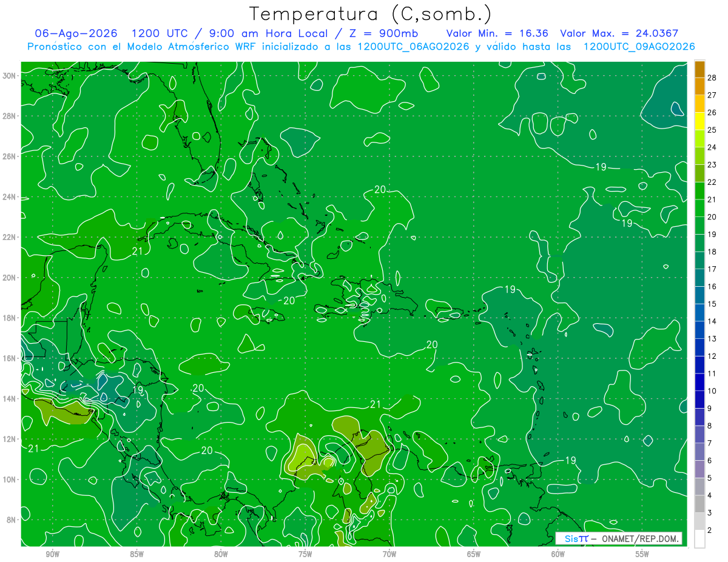Click the '85W' longitude axis label
Viewport: 728px width, 562px height.
tap(136, 554)
